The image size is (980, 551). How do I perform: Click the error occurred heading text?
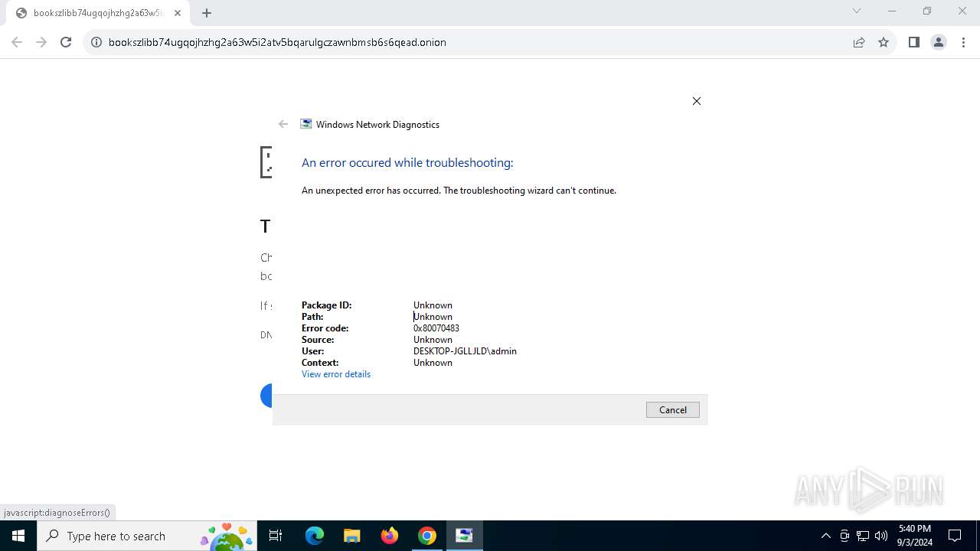tap(407, 163)
